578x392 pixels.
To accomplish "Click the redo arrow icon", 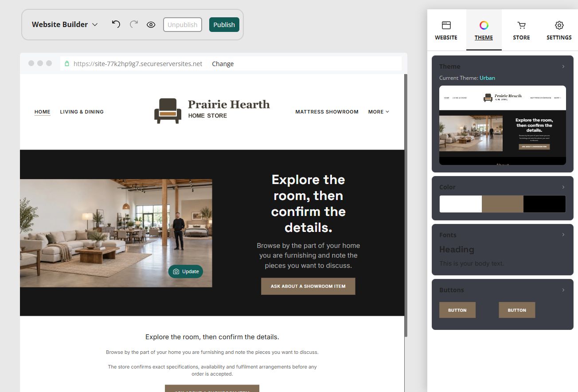I will tap(134, 24).
